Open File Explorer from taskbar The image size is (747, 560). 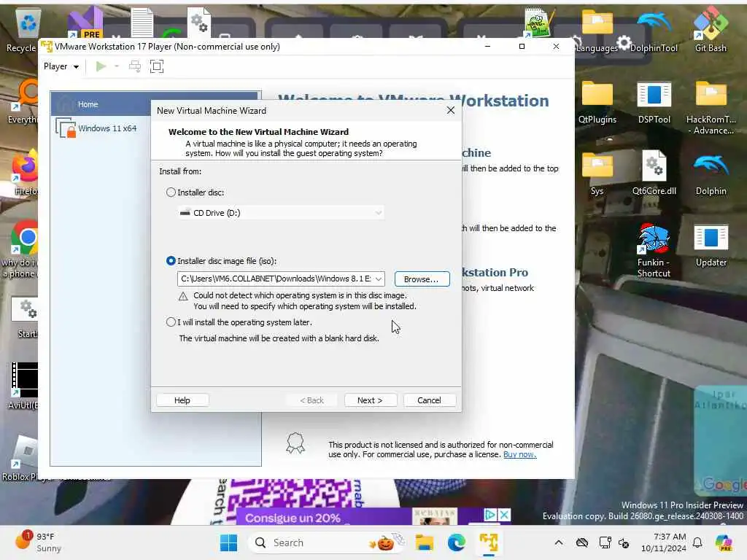[x=424, y=542]
